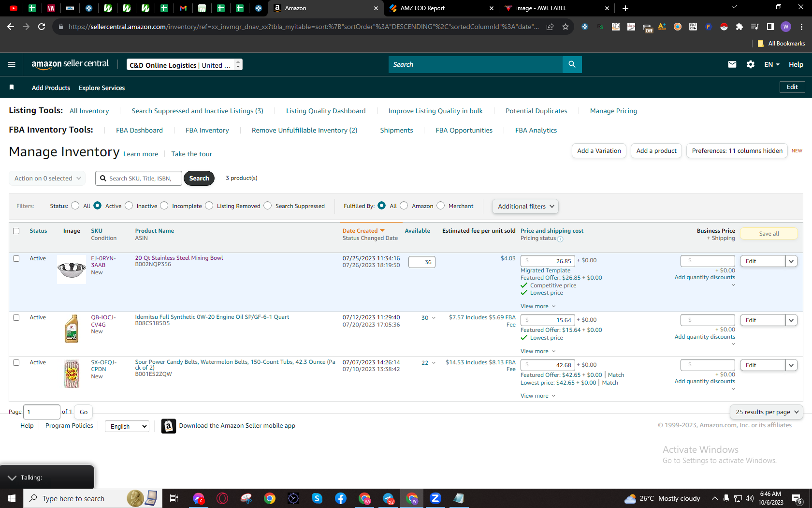Expand View more for Sour Power row
This screenshot has width=812, height=508.
tap(538, 396)
